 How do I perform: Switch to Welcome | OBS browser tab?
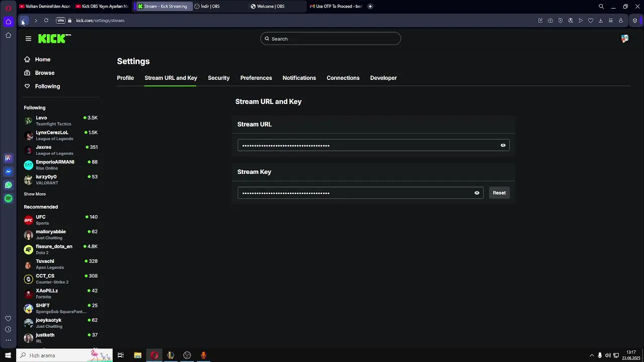pyautogui.click(x=277, y=7)
